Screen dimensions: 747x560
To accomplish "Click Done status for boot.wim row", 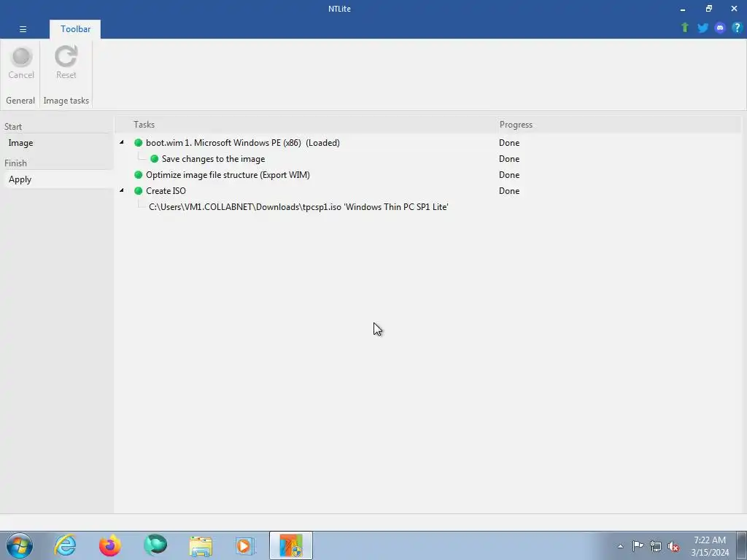I will (508, 143).
